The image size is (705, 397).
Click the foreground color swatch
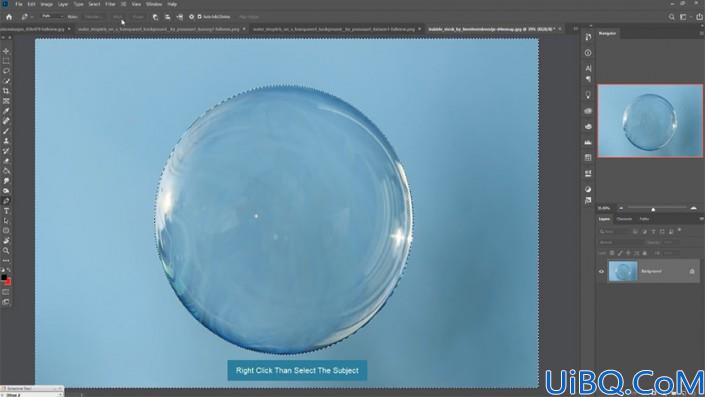tap(4, 278)
